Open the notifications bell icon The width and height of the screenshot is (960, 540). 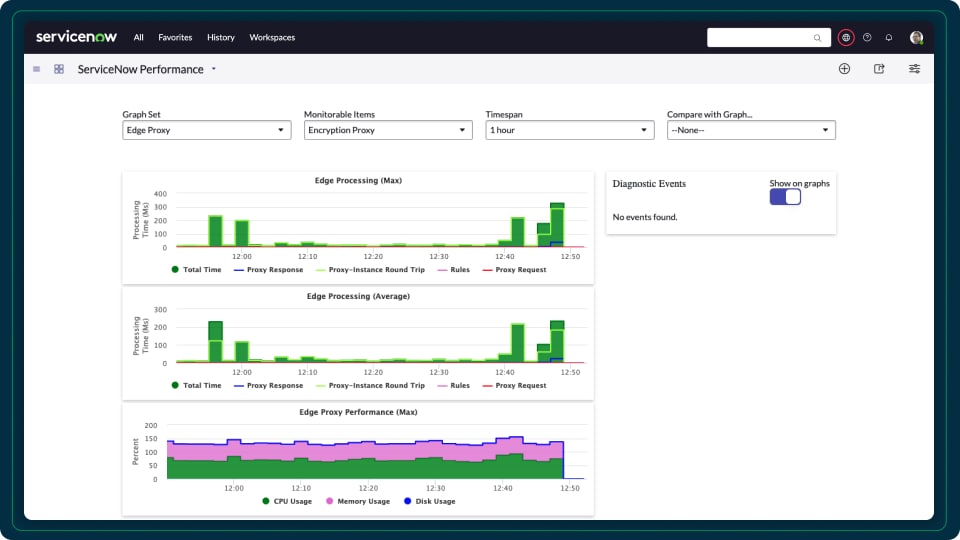coord(889,38)
